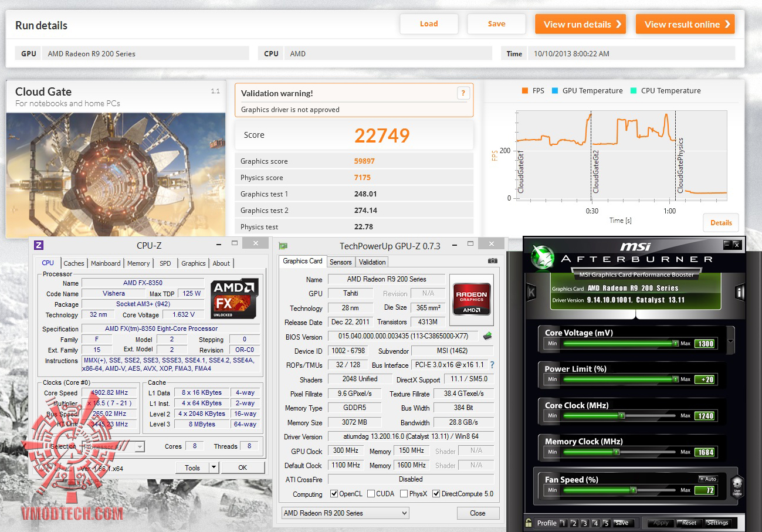Toggle the CUDA checkbox in GPU-Z
The width and height of the screenshot is (762, 532).
[x=371, y=494]
